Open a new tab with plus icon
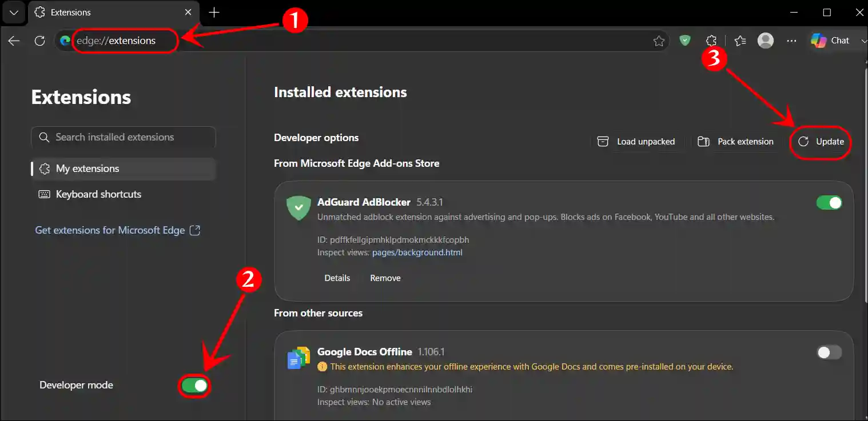 [214, 12]
